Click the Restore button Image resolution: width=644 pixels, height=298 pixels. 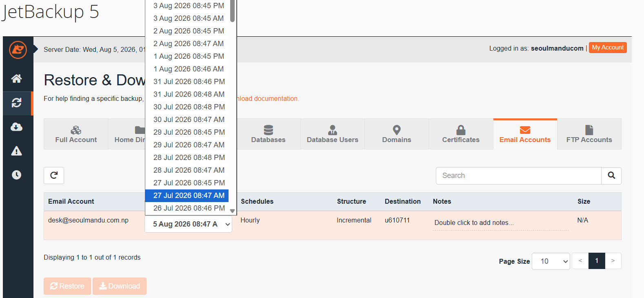coord(67,286)
